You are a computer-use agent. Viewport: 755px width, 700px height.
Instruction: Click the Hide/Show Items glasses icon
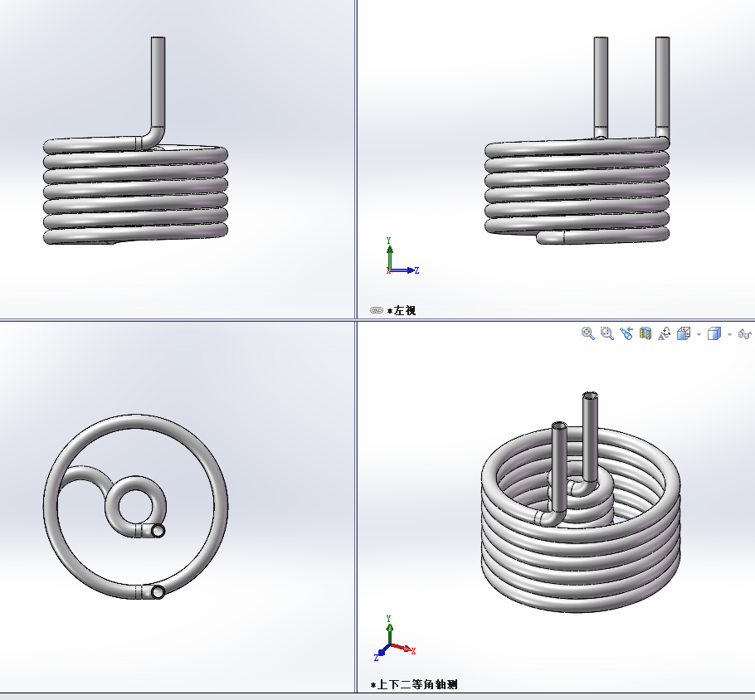(x=744, y=333)
